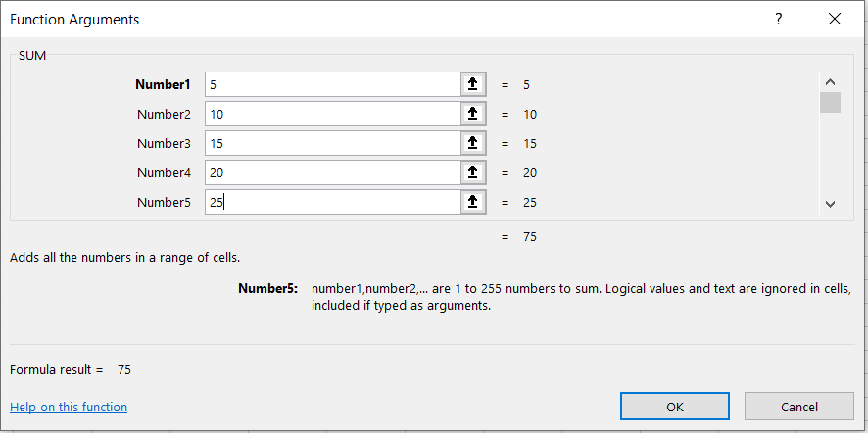This screenshot has height=433, width=868.
Task: Click the empty scrollbar track below the thumb
Action: 830,157
